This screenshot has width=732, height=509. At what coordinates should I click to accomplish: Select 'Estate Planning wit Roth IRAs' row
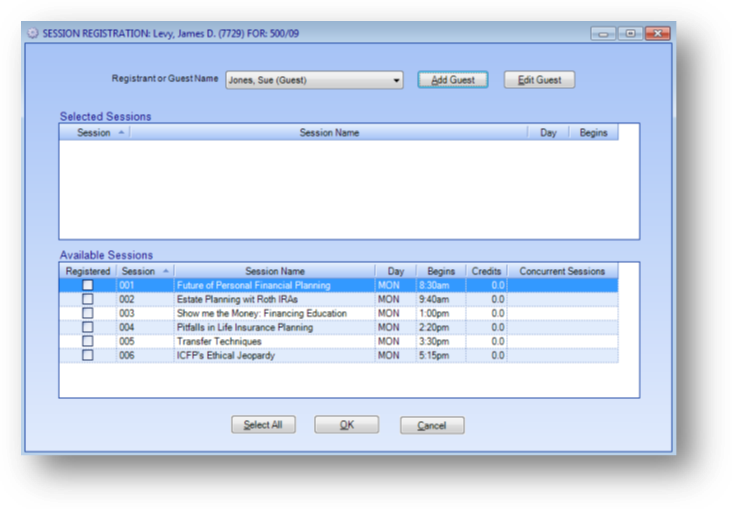tap(338, 299)
